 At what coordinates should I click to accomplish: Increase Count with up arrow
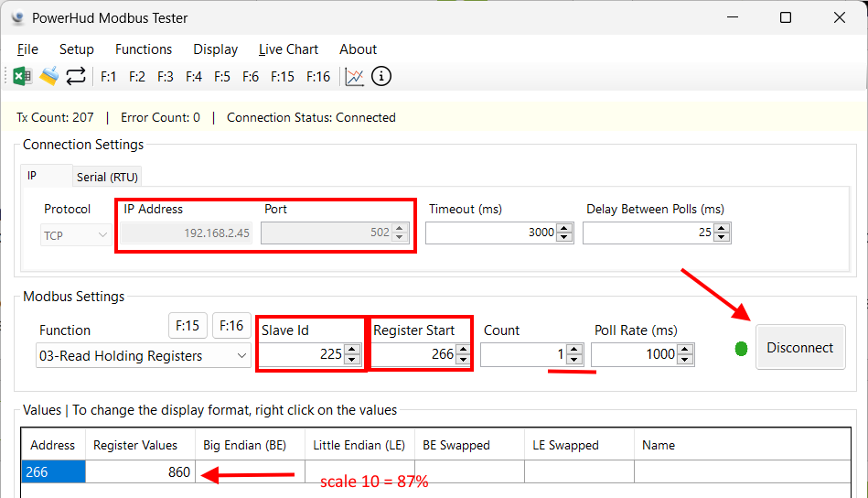(x=574, y=349)
